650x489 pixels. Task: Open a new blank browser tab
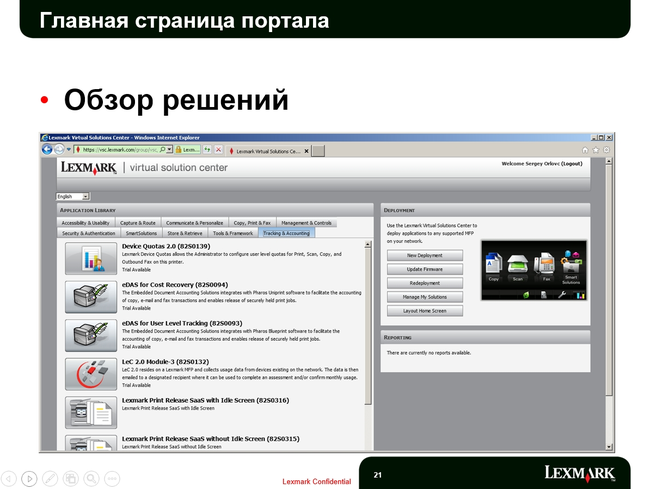(318, 151)
